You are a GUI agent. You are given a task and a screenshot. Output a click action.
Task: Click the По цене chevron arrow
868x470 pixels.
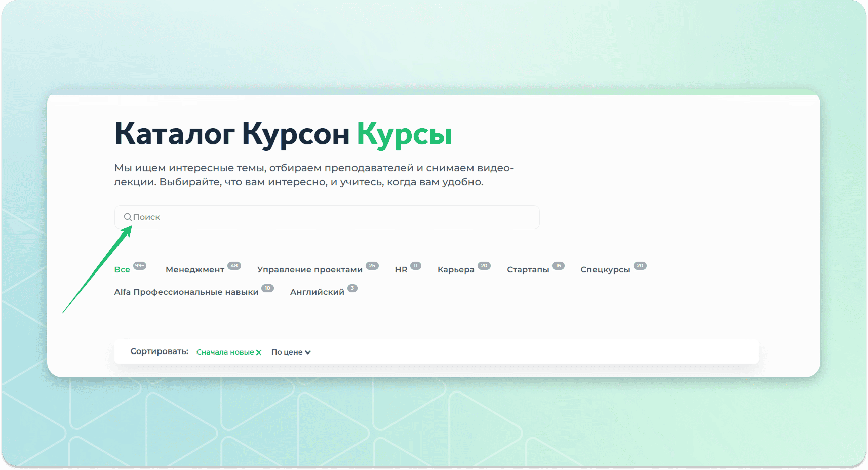point(308,352)
